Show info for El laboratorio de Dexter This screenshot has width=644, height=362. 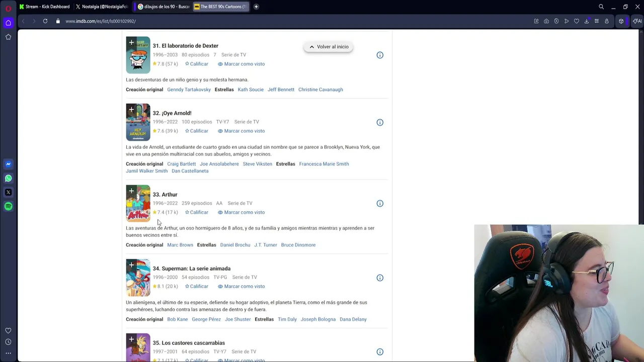pyautogui.click(x=380, y=55)
